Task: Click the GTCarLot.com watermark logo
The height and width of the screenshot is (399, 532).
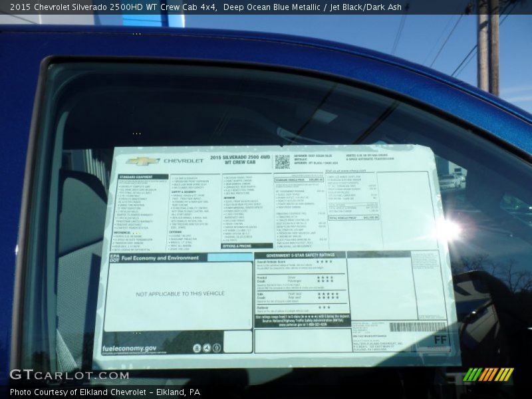Action: (69, 375)
